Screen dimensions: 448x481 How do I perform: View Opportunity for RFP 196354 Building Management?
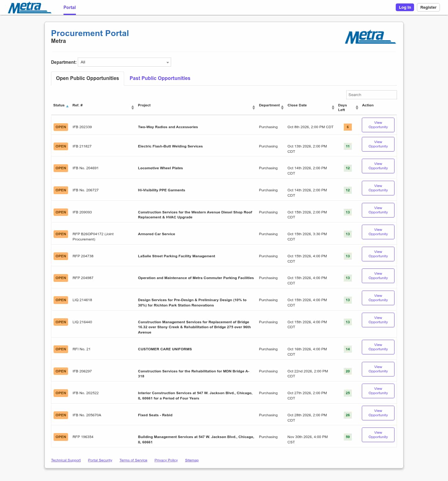tap(378, 435)
